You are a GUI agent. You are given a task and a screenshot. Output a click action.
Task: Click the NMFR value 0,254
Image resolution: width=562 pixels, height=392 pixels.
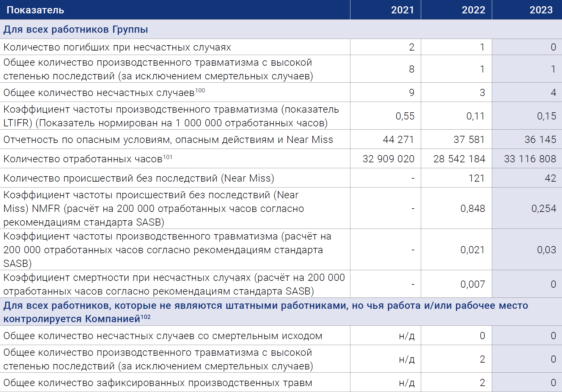pyautogui.click(x=544, y=208)
